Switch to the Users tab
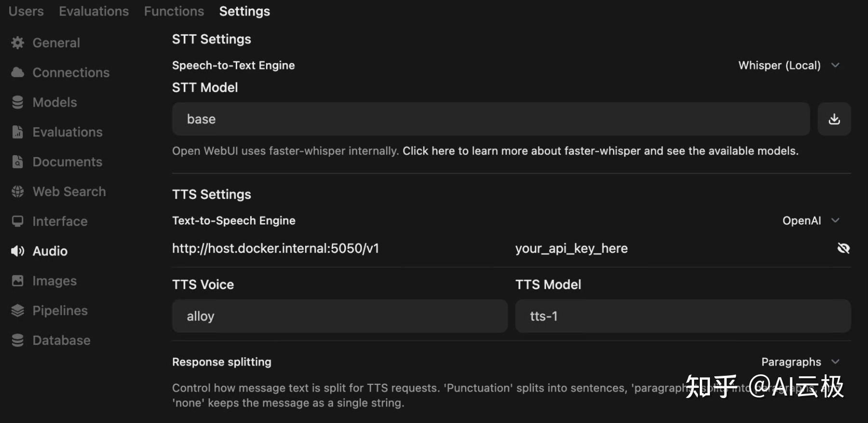This screenshot has width=868, height=423. [x=26, y=11]
